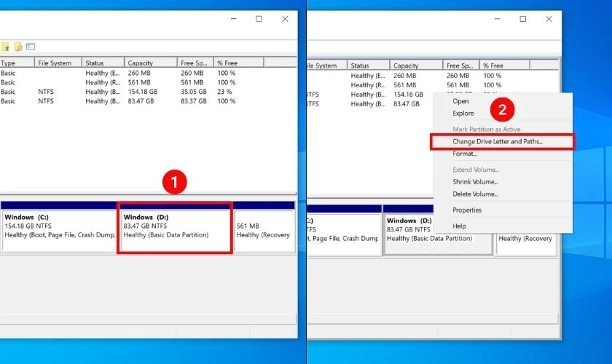The image size is (612, 364).
Task: Click the Capacity column header in right window
Action: 417,66
